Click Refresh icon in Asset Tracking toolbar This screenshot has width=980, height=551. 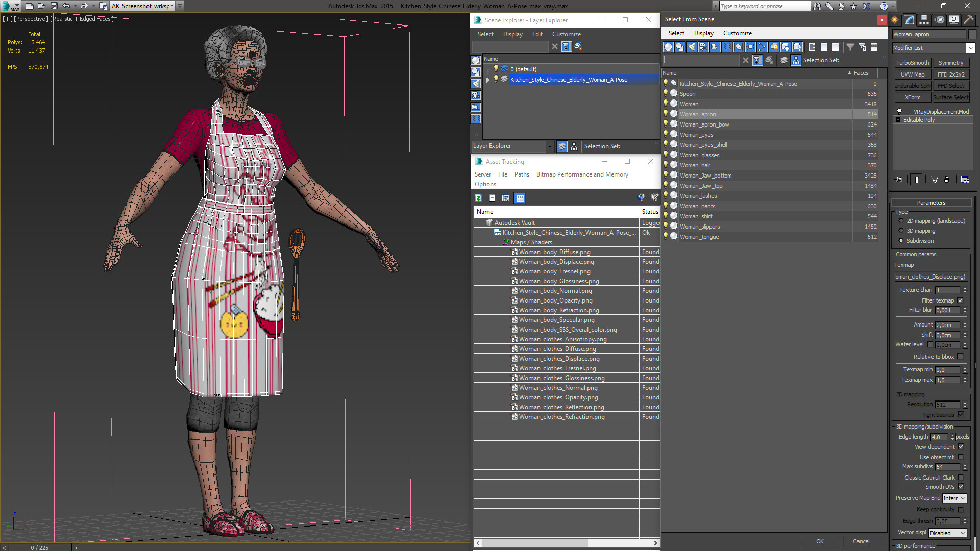(478, 198)
